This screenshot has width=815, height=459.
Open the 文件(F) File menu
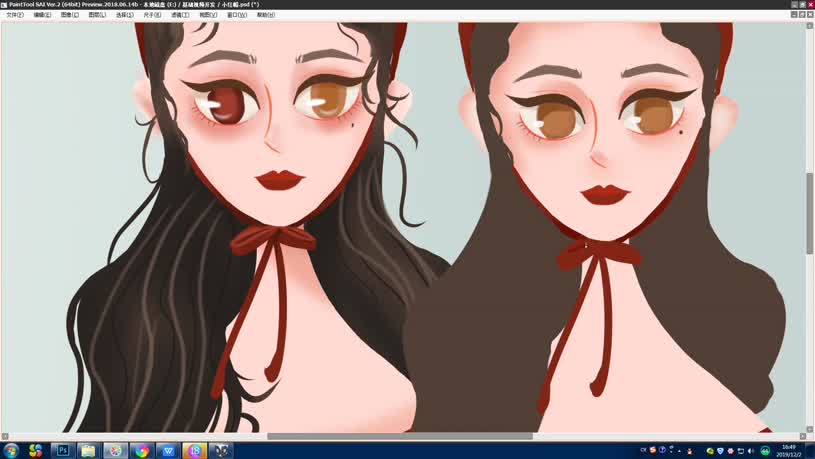tap(15, 15)
